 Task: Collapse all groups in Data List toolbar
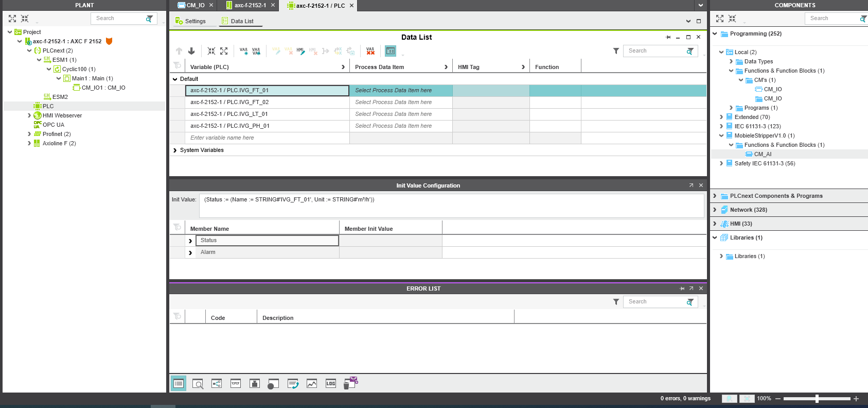[211, 51]
